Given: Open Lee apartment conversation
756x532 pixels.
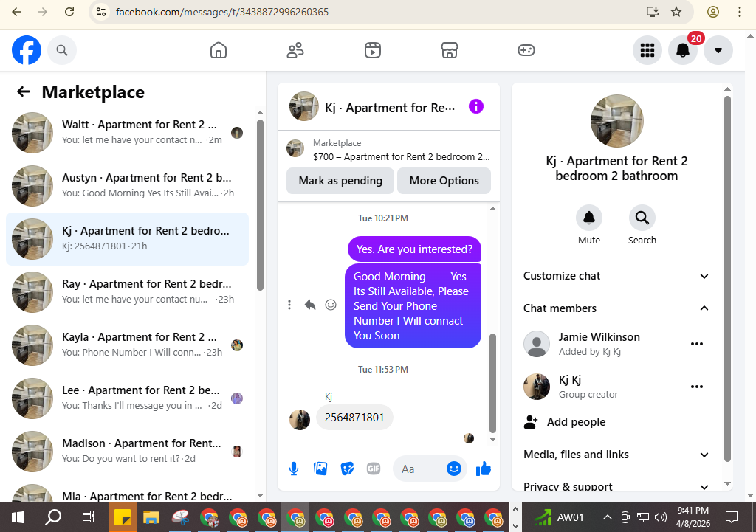Looking at the screenshot, I should (x=127, y=398).
